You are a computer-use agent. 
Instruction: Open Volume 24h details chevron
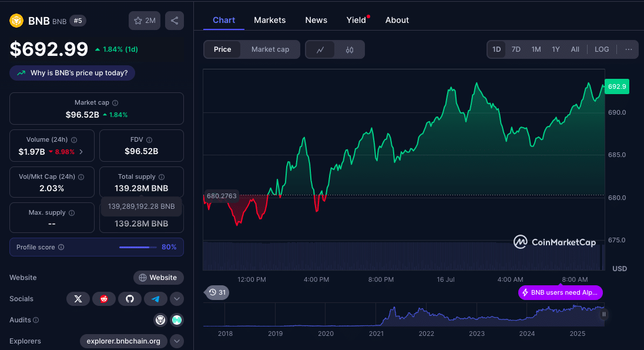click(x=81, y=152)
